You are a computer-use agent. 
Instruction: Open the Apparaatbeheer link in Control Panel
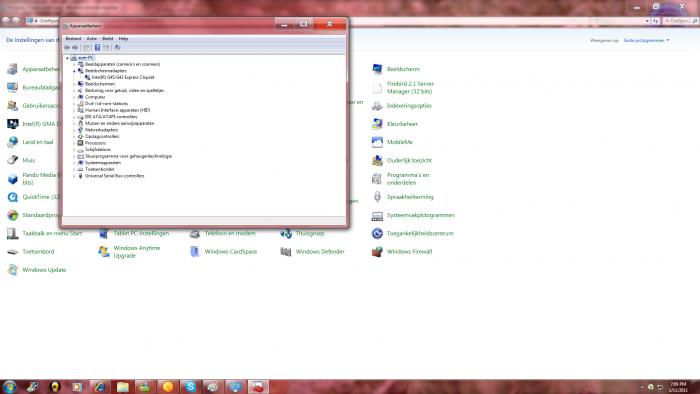[41, 69]
